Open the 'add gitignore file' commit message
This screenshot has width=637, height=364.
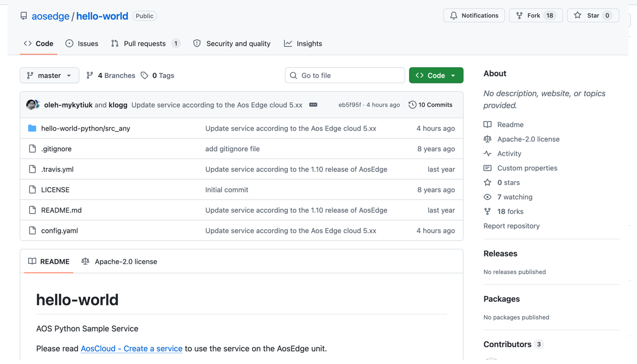pos(232,149)
